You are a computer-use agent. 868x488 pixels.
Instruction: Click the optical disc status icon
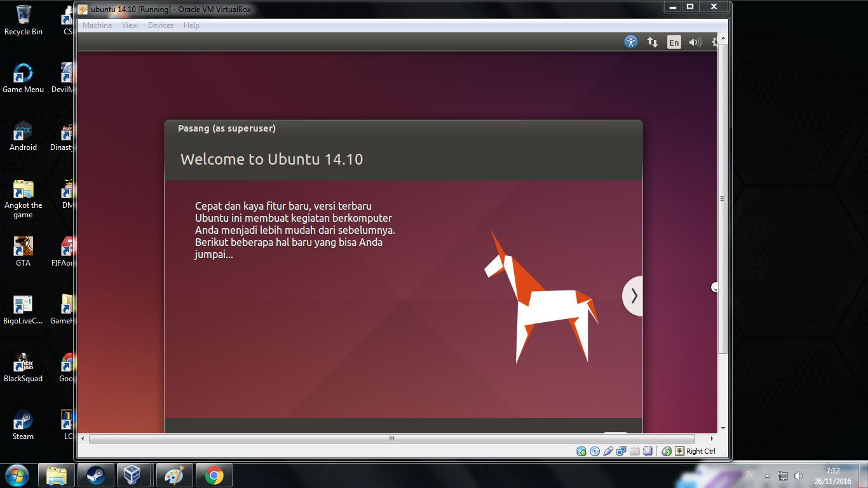tap(595, 451)
